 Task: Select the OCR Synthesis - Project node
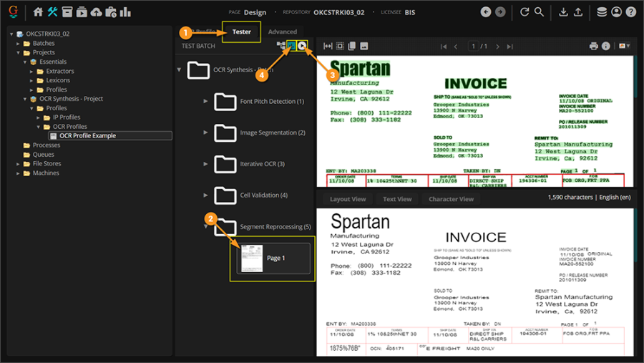point(71,99)
